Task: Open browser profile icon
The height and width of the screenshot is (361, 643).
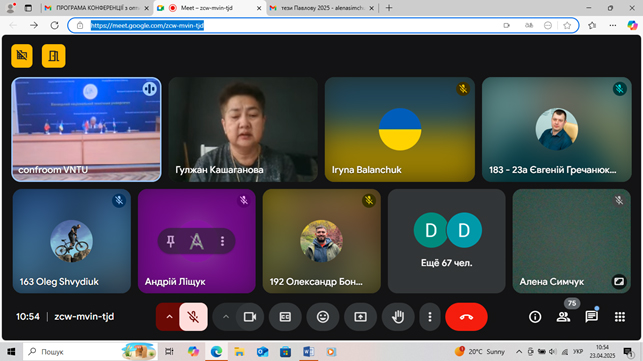Action: pyautogui.click(x=11, y=8)
